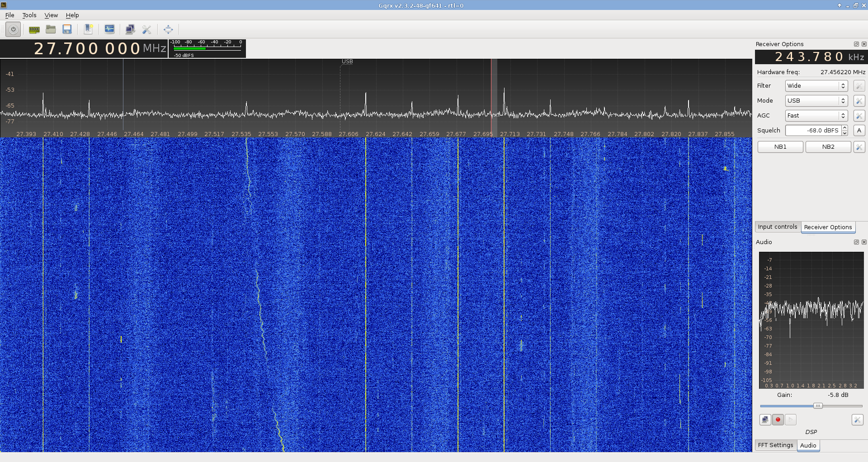Click the wrench-and-screwdriver icon in main toolbar
868x462 pixels.
tap(146, 29)
